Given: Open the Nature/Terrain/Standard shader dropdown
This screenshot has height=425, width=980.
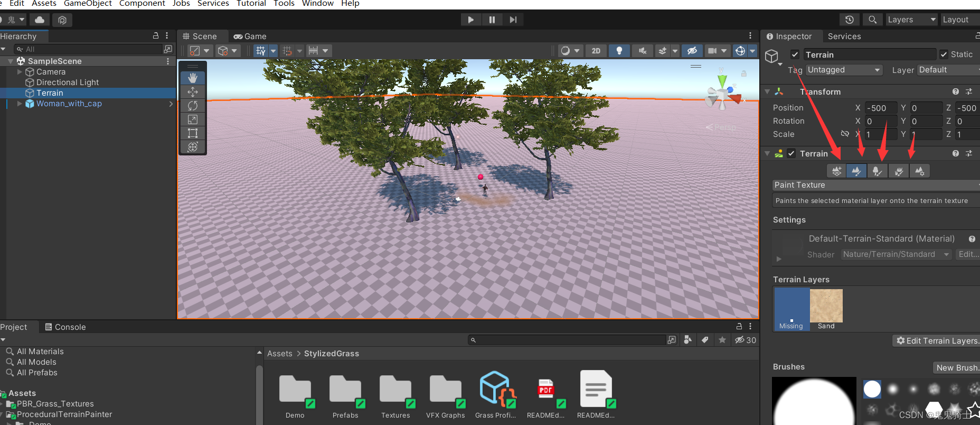Looking at the screenshot, I should click(896, 254).
